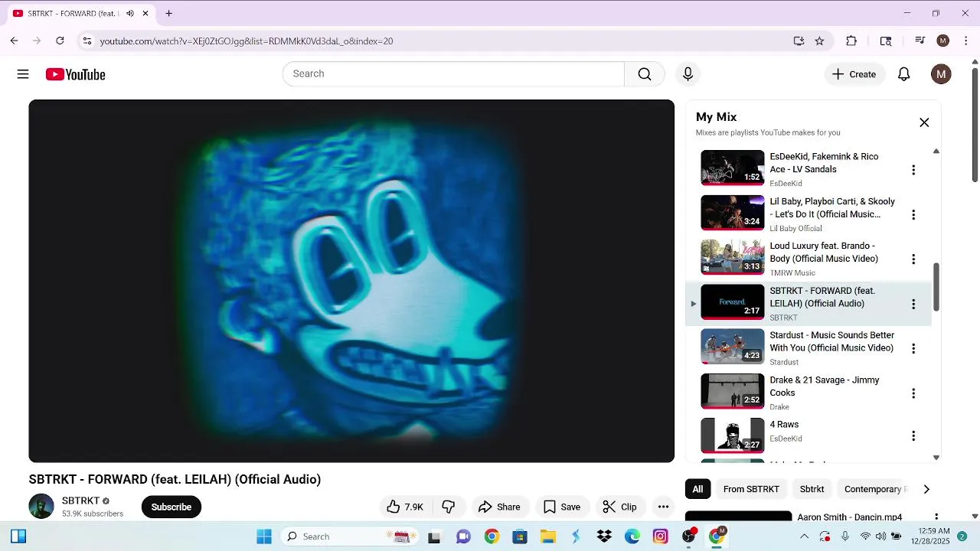Open Chrome extensions puzzle icon

coord(851,41)
